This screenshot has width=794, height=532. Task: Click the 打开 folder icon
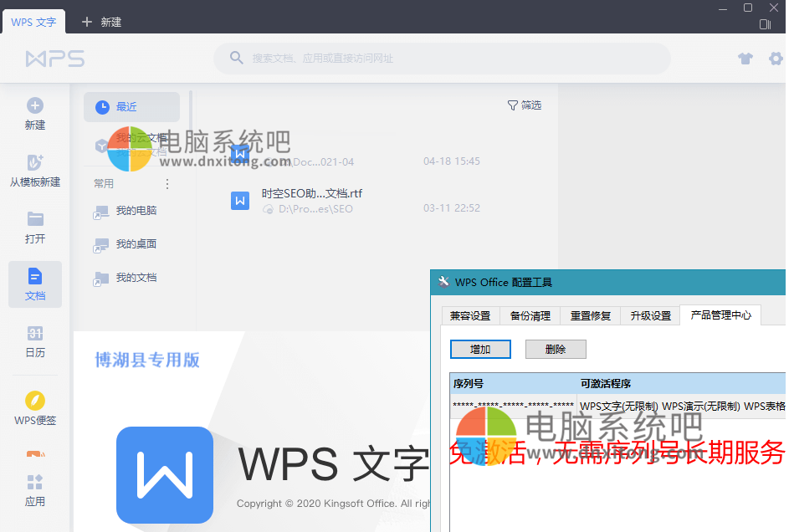(x=35, y=219)
